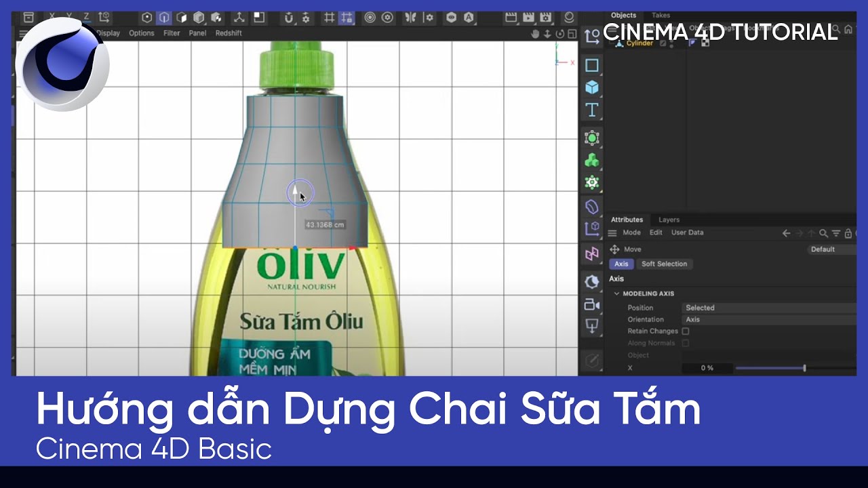
Task: Click the coordinate system icon in top toolbar
Action: (x=104, y=18)
